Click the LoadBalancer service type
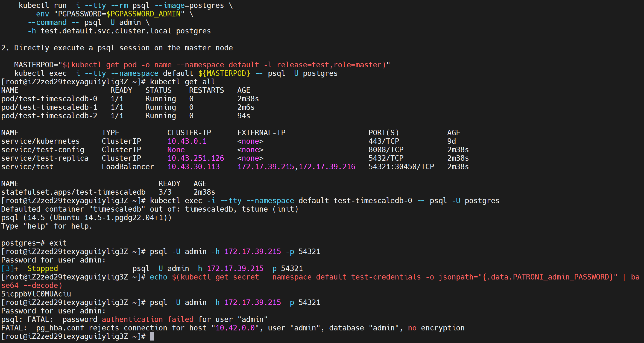Viewport: 644px width, 343px height. (x=128, y=167)
